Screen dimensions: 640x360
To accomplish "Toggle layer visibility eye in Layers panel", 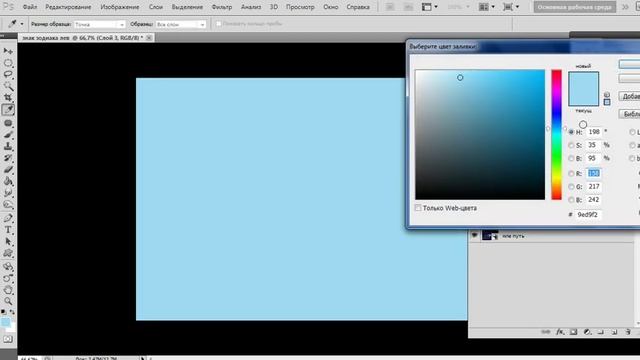I will click(x=474, y=236).
